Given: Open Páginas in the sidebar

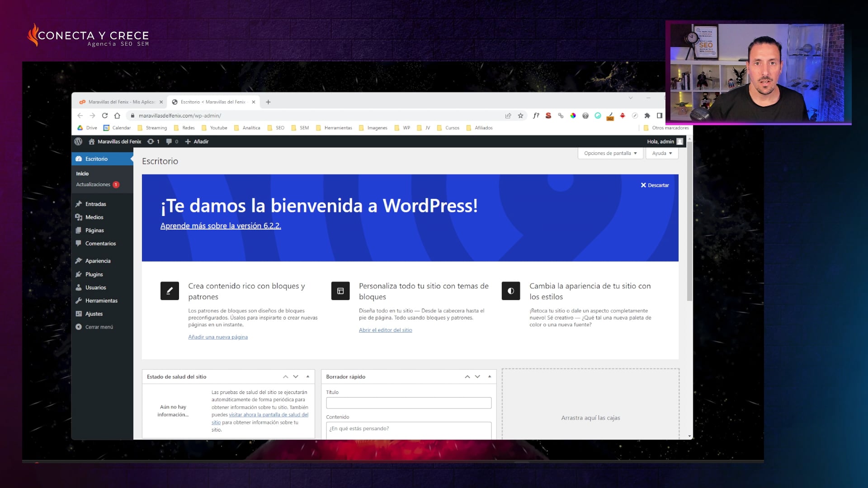Looking at the screenshot, I should coord(94,230).
